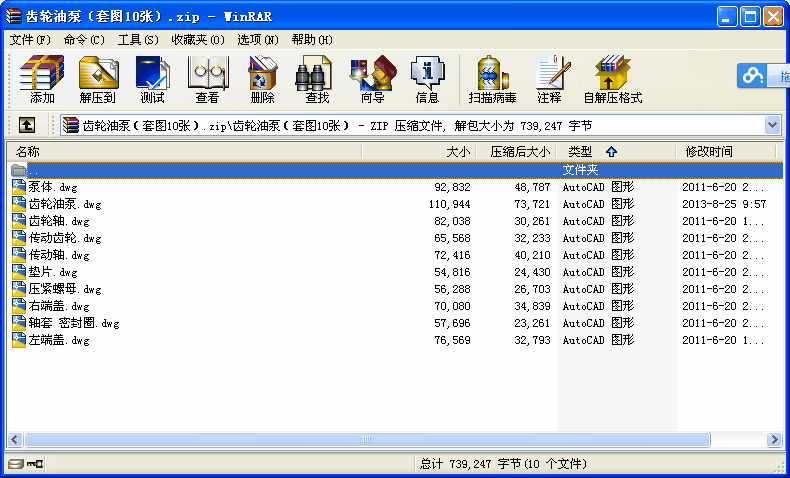The image size is (790, 478).
Task: Click the WinRAR icon in the title bar
Action: [x=14, y=17]
